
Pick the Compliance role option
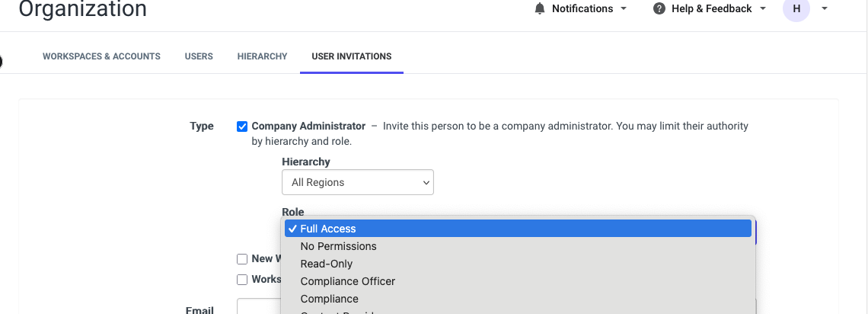coord(518,299)
